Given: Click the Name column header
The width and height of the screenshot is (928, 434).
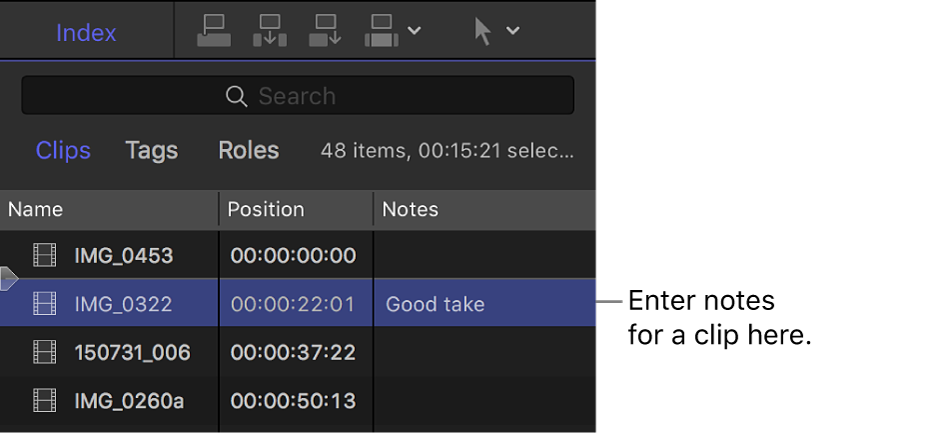Looking at the screenshot, I should tap(36, 209).
